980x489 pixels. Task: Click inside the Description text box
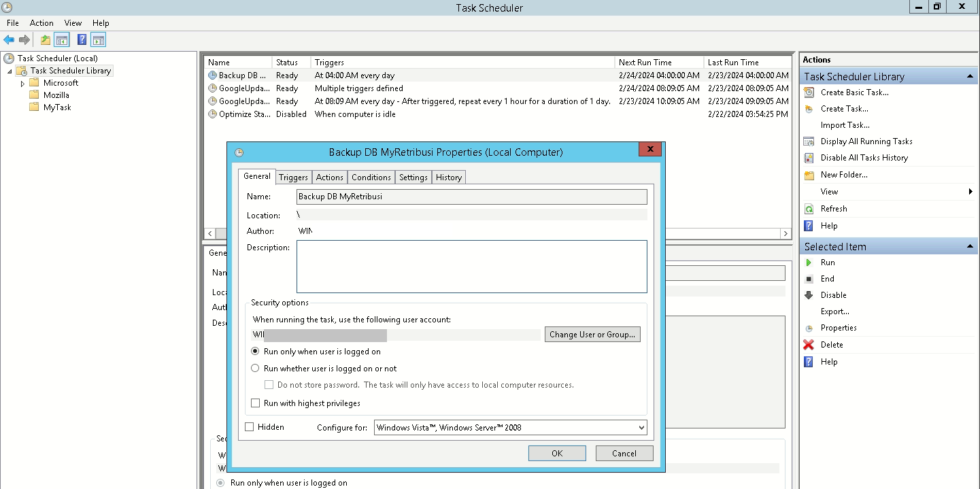pos(471,267)
